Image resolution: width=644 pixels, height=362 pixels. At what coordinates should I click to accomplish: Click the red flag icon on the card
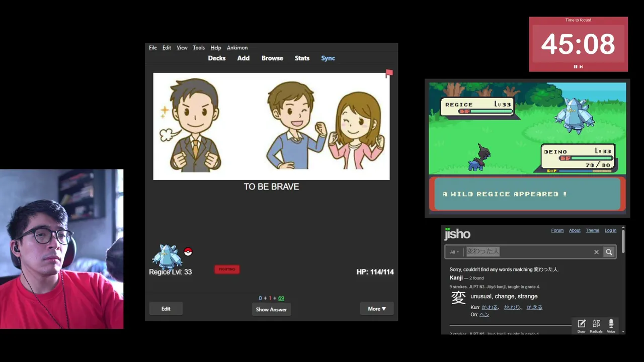389,73
